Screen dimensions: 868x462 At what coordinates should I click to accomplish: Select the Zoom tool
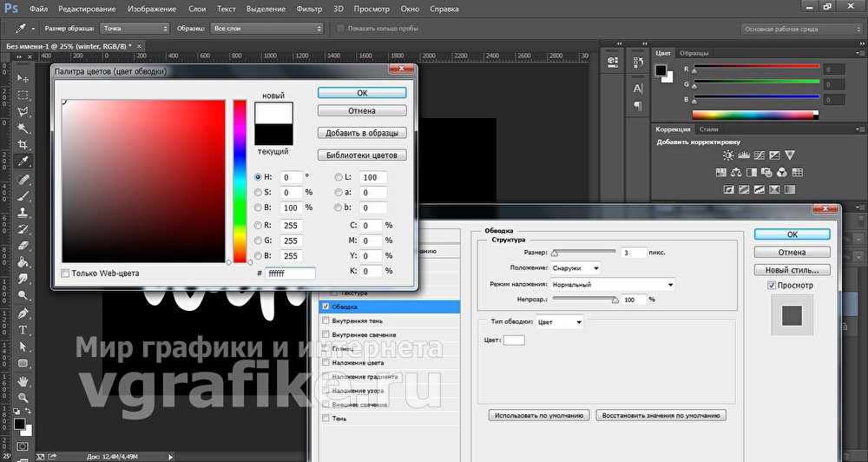point(23,398)
